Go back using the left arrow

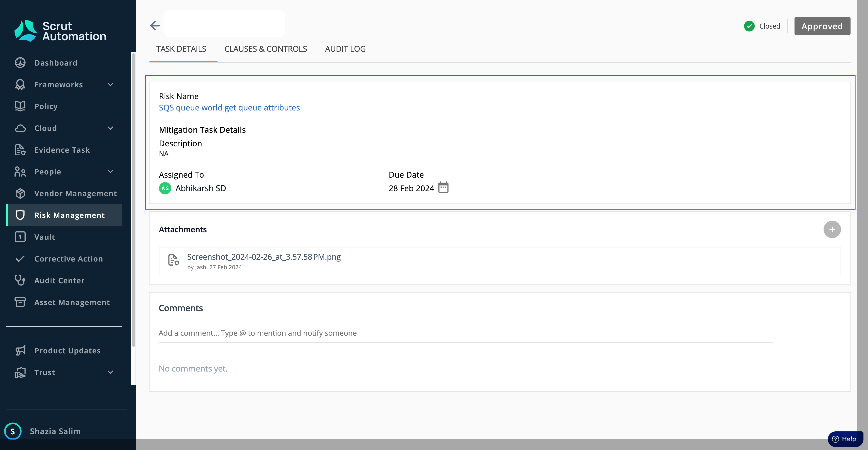(x=155, y=26)
